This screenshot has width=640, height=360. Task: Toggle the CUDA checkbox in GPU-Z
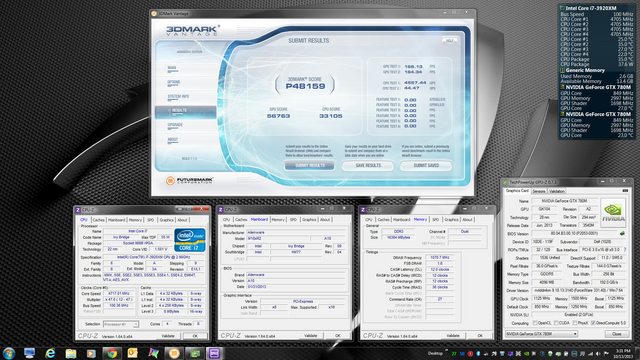[556, 323]
